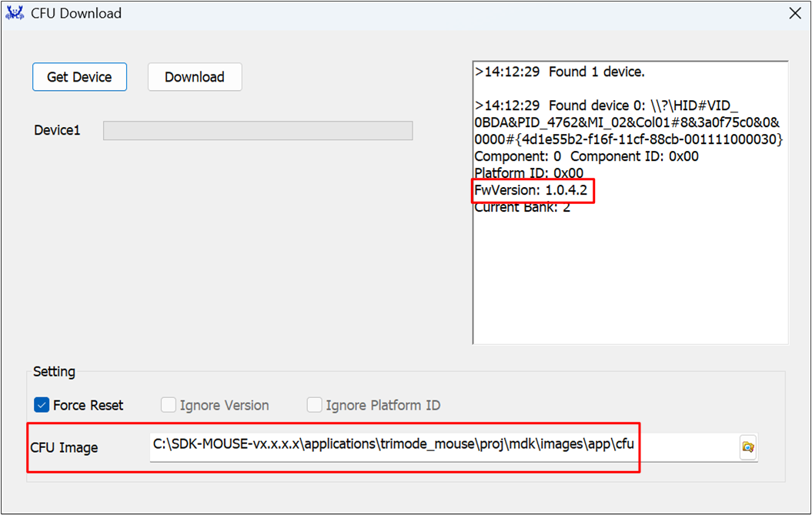Viewport: 812px width, 515px height.
Task: Select the Current Bank line in log
Action: (523, 207)
